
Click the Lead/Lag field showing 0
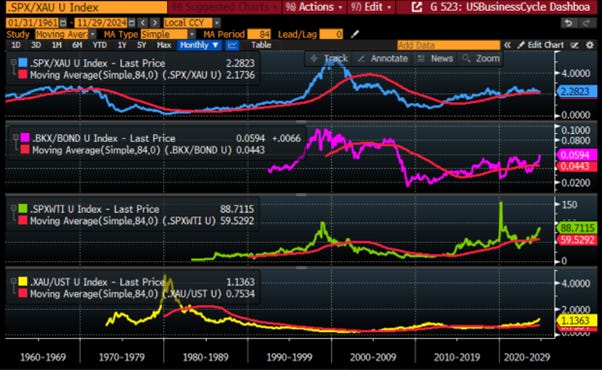coord(331,34)
